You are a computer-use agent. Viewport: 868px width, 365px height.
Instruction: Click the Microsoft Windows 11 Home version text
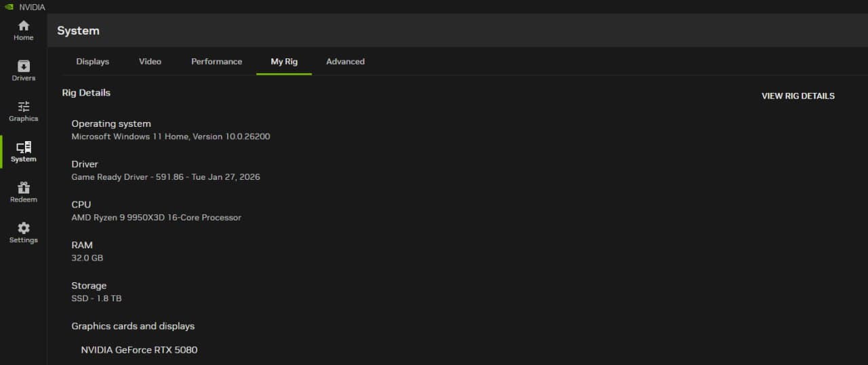pyautogui.click(x=171, y=136)
